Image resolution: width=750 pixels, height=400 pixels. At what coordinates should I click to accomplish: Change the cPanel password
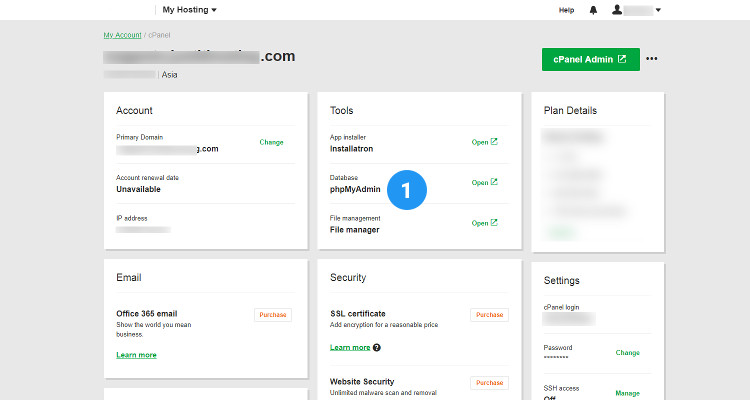pyautogui.click(x=628, y=353)
